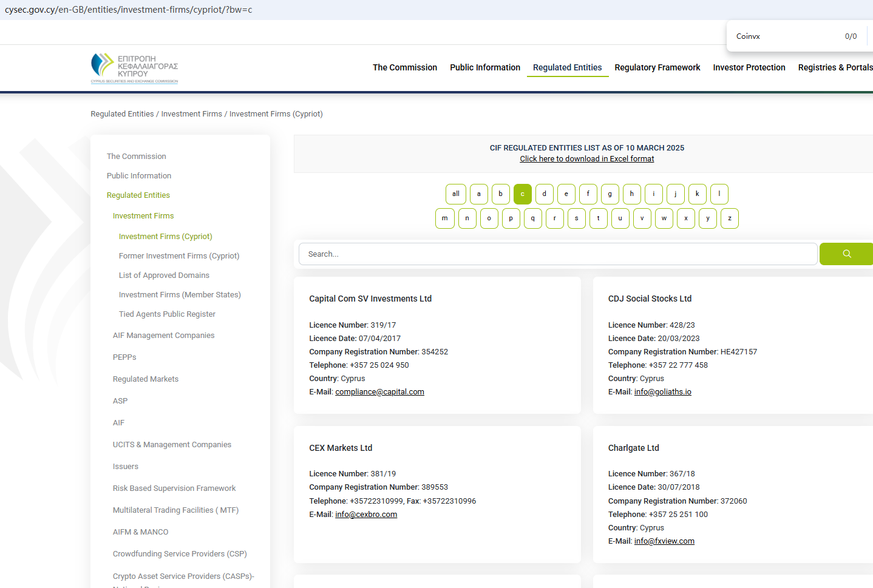Download the CIF list in Excel format
The width and height of the screenshot is (873, 588).
click(587, 159)
